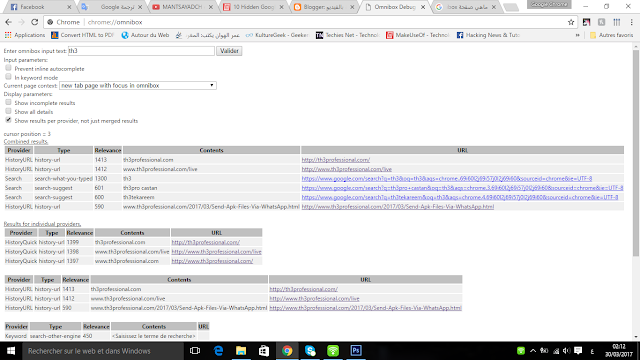Switch to Google Chrome in the taskbar
This screenshot has width=640, height=360.
point(287,351)
